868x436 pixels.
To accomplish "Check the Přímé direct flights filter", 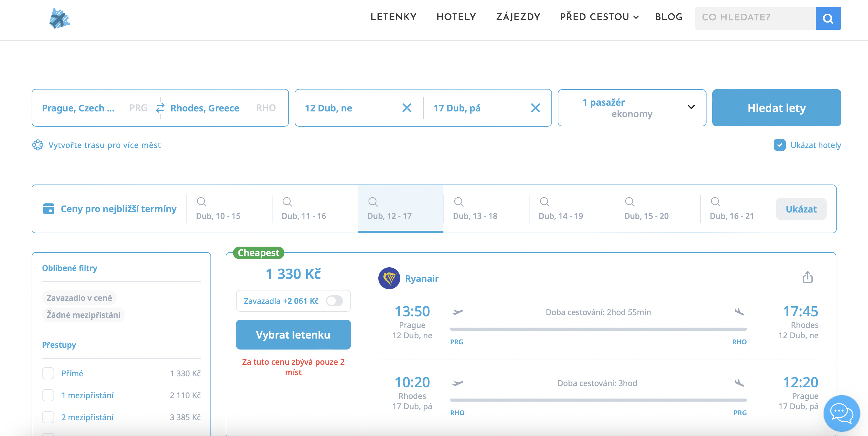I will coord(48,373).
